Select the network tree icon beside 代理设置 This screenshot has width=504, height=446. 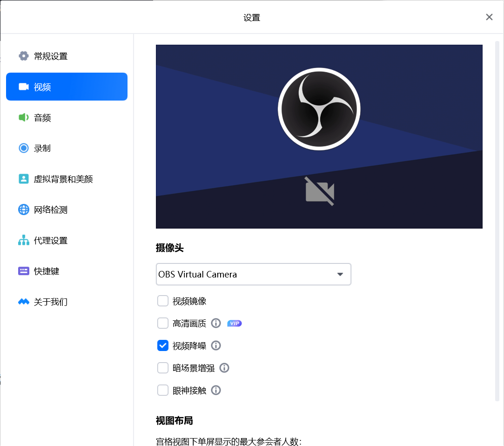pyautogui.click(x=23, y=240)
